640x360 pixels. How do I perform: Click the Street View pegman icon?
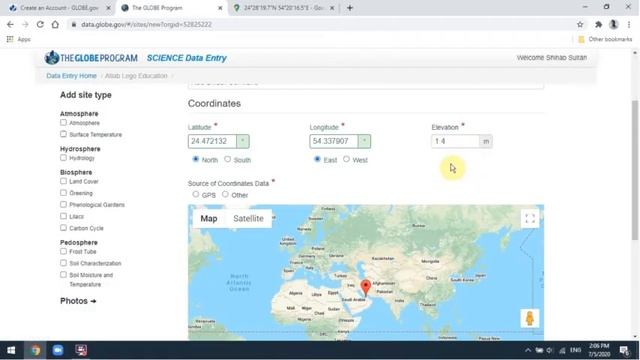[530, 318]
